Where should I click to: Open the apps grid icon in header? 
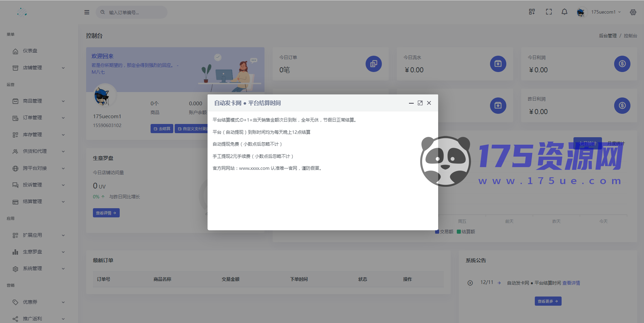pyautogui.click(x=532, y=12)
